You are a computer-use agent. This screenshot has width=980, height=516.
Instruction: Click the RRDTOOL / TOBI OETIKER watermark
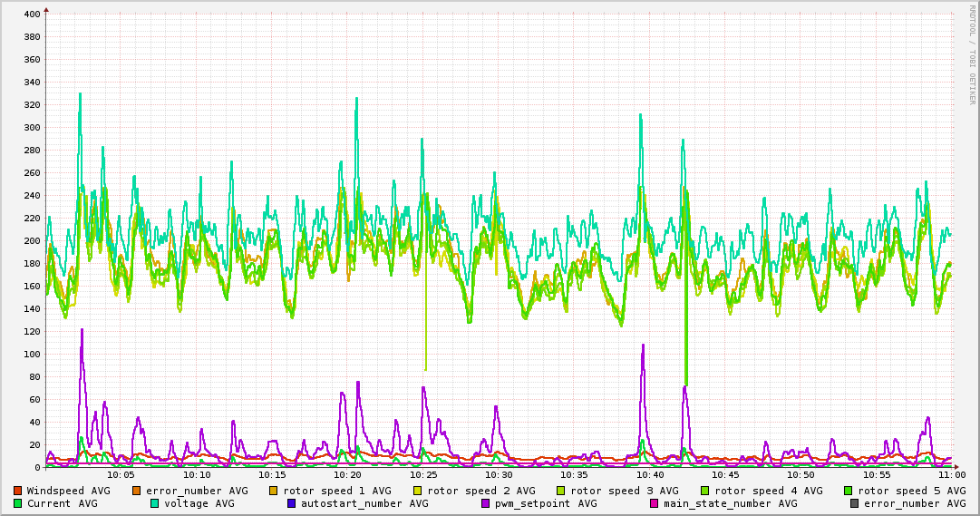(972, 54)
